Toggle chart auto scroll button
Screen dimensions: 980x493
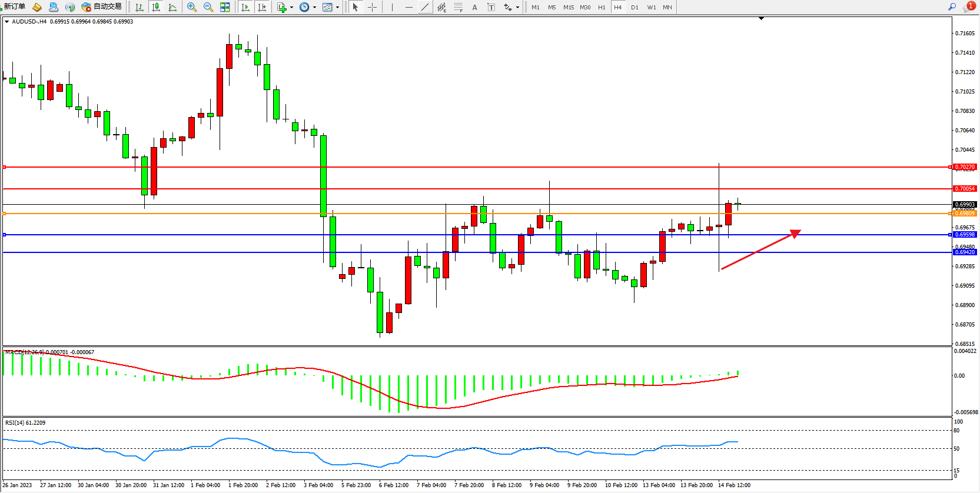[x=245, y=7]
